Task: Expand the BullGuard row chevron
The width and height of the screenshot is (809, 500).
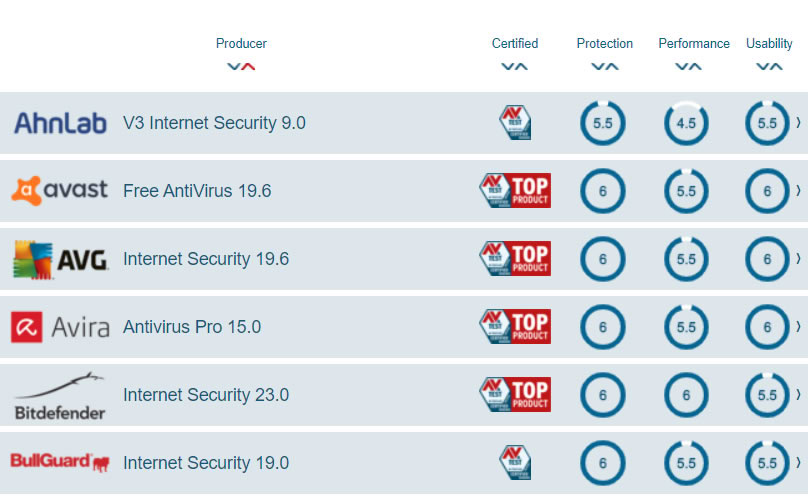Action: coord(798,462)
